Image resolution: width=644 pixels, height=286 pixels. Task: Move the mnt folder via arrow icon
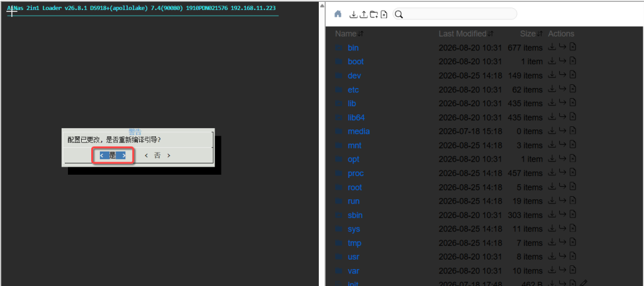pos(563,145)
